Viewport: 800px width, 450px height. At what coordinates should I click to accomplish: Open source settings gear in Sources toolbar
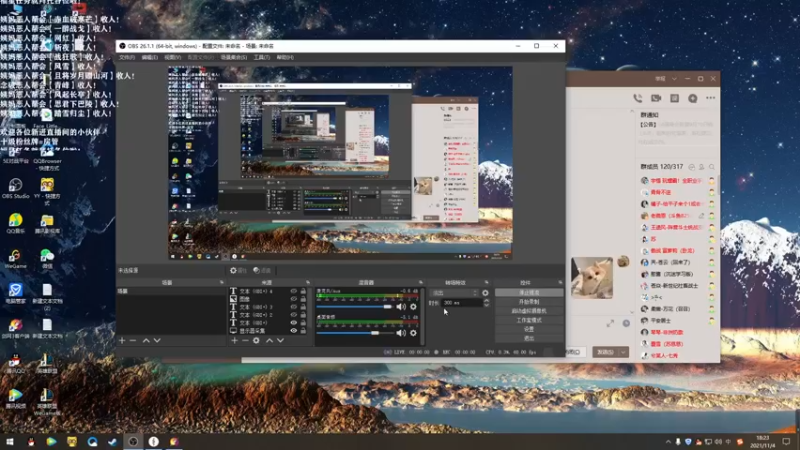coord(256,340)
